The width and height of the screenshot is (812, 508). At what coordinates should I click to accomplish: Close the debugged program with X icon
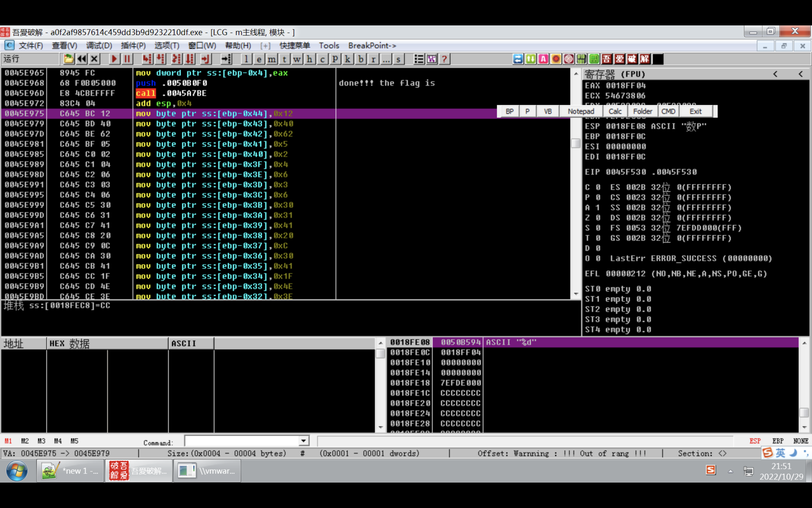(x=94, y=59)
